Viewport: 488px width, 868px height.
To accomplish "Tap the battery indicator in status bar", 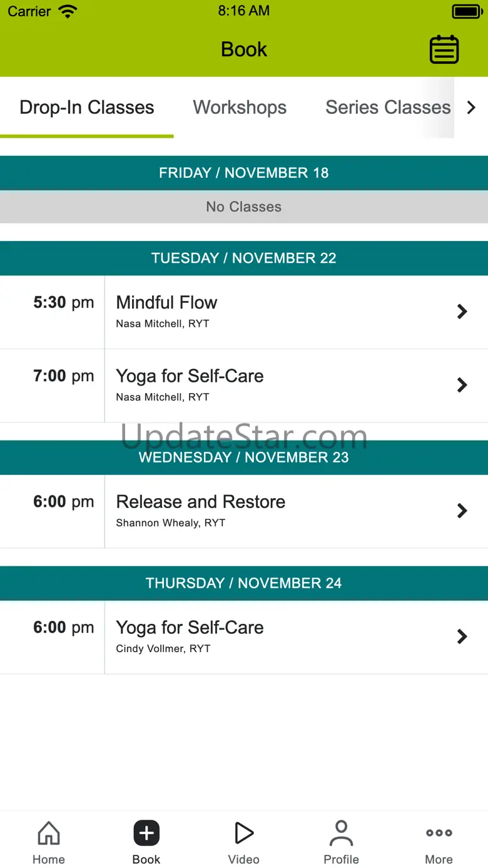I will click(x=466, y=11).
